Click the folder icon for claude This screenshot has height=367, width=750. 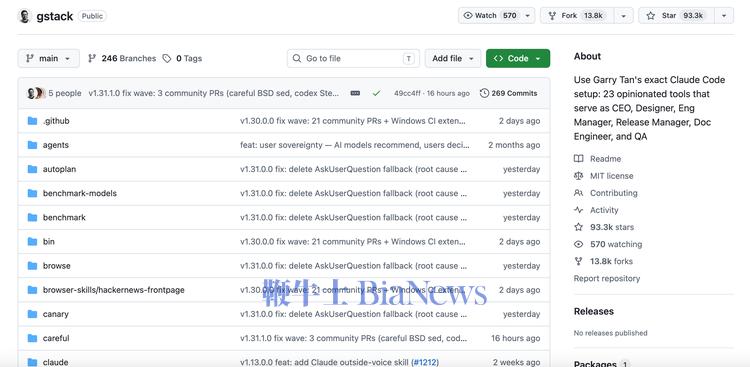coord(32,362)
